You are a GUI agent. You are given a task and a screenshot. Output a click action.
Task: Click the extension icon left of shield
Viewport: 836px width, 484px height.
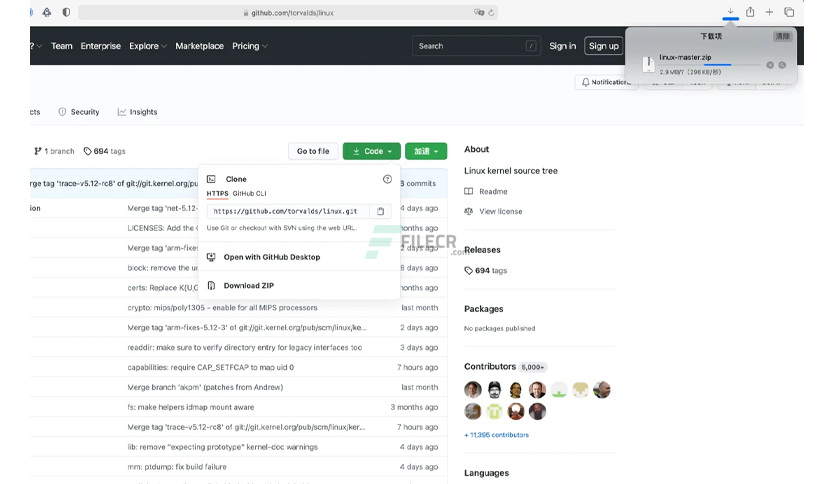[x=47, y=12]
